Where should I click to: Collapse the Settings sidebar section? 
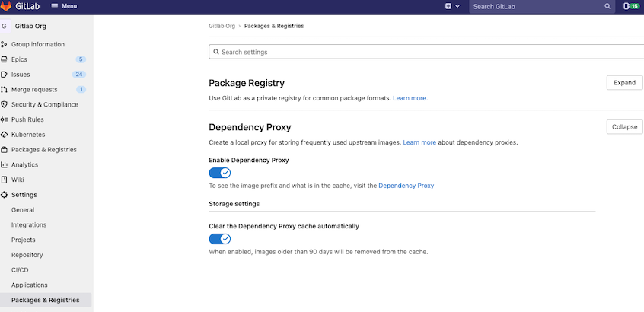point(24,195)
